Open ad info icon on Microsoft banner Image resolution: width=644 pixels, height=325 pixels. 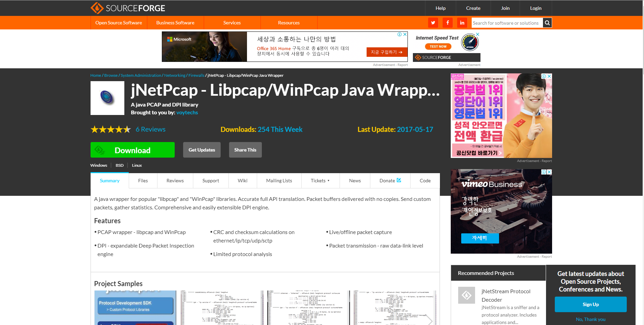(399, 34)
